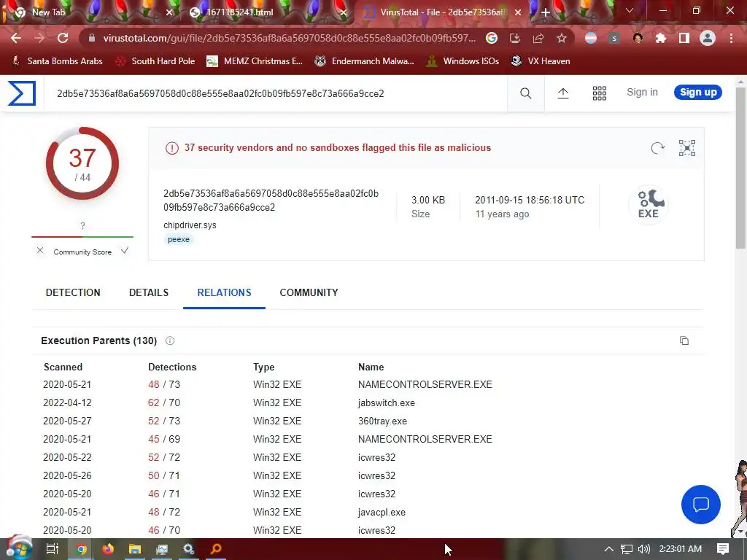
Task: Open the Chrome profile avatar
Action: click(x=708, y=38)
